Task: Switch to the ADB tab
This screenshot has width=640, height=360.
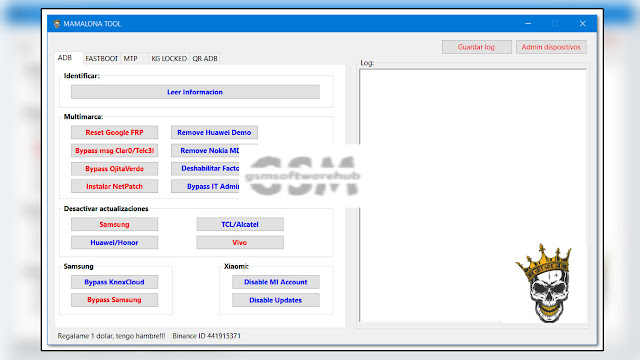Action: coord(65,58)
